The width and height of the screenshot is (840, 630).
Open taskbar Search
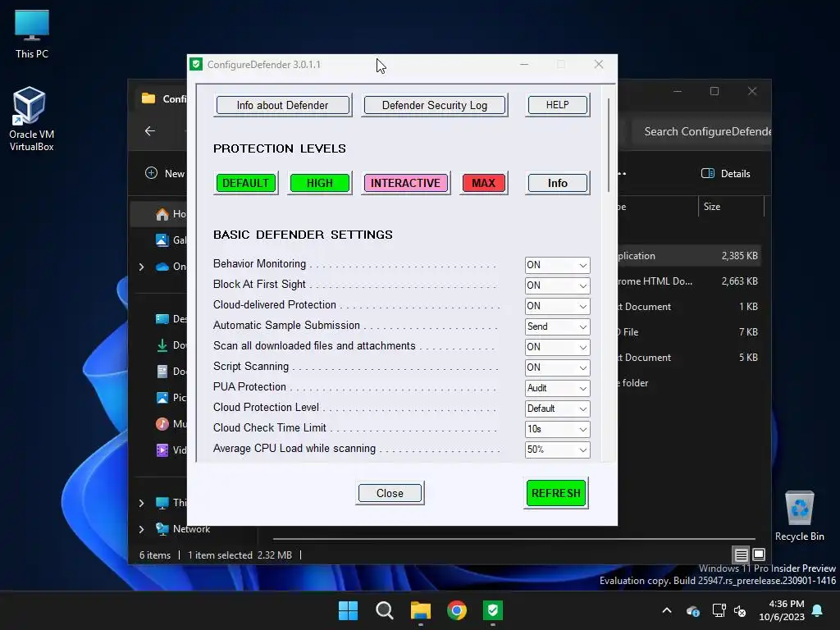[x=384, y=610]
